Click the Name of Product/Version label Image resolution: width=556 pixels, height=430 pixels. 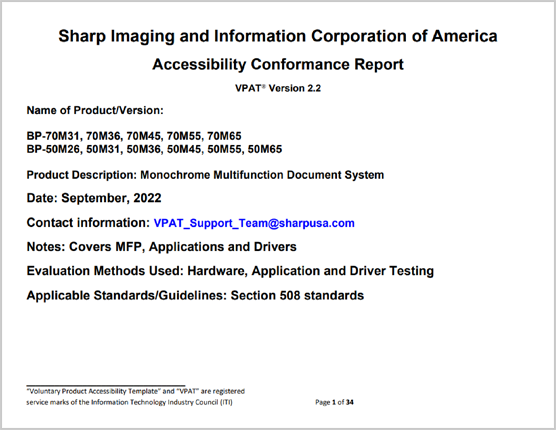[x=95, y=111]
